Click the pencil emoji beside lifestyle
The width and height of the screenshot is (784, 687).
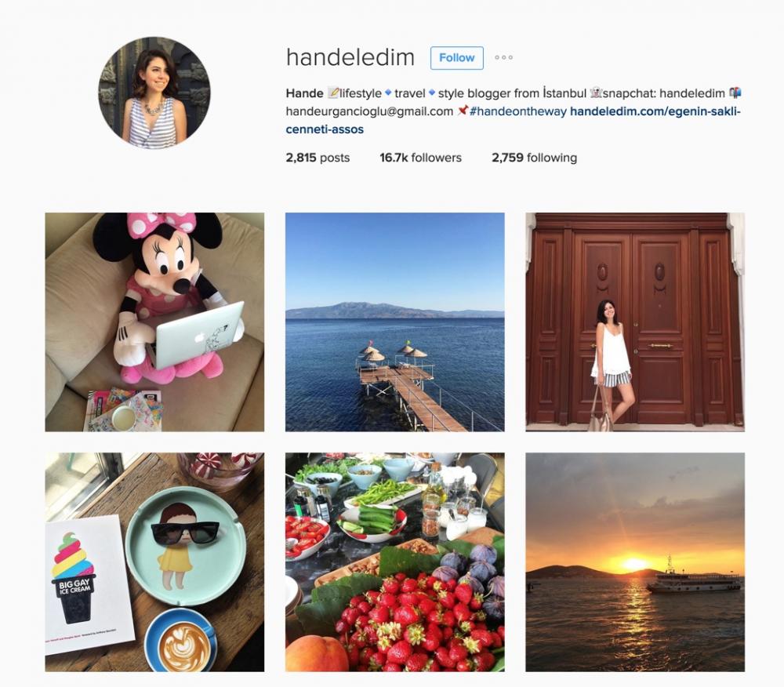coord(333,93)
